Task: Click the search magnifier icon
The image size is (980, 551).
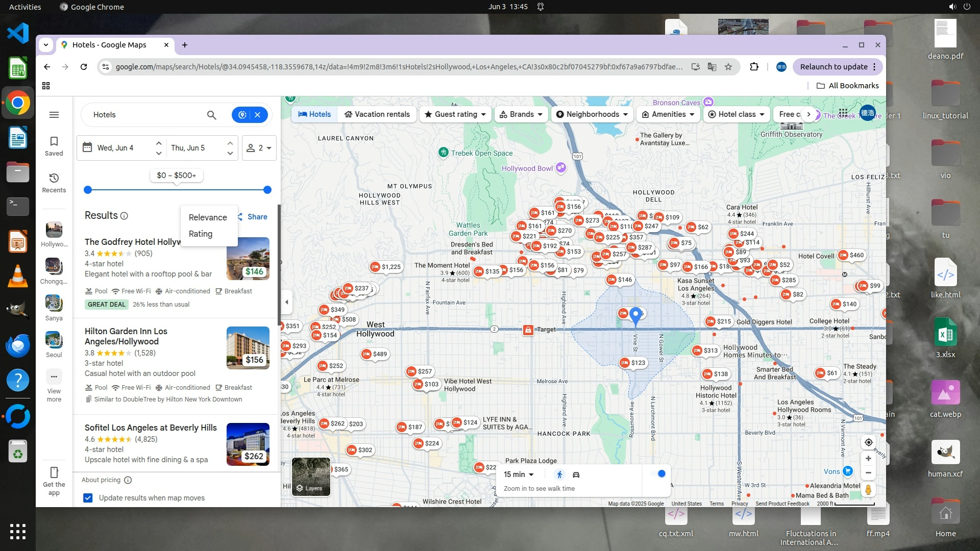Action: pyautogui.click(x=211, y=115)
